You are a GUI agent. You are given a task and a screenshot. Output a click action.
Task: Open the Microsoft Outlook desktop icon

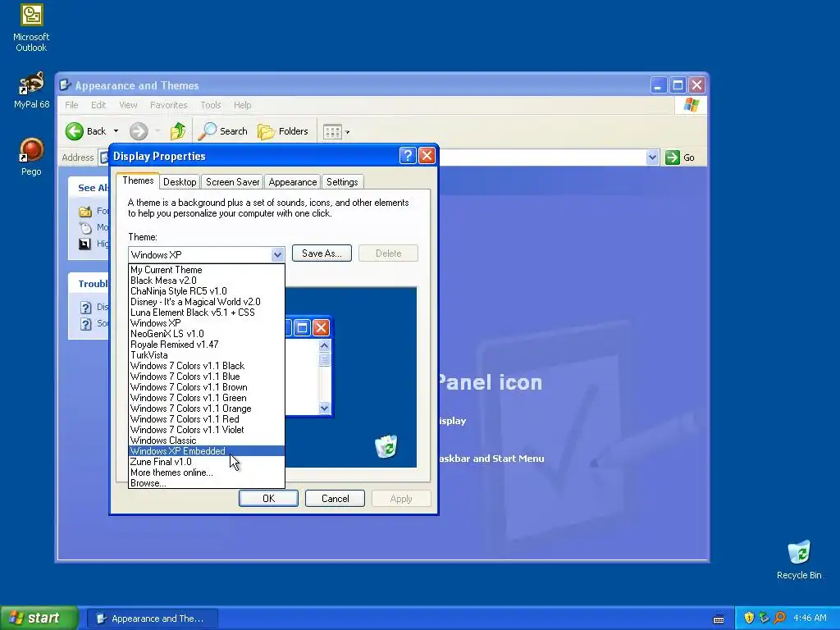pyautogui.click(x=31, y=28)
